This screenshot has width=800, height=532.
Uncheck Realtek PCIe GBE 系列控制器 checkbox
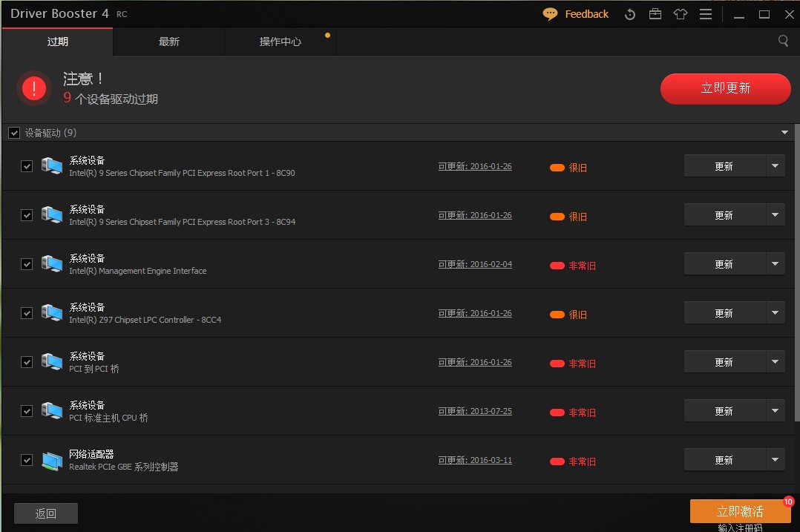click(27, 460)
